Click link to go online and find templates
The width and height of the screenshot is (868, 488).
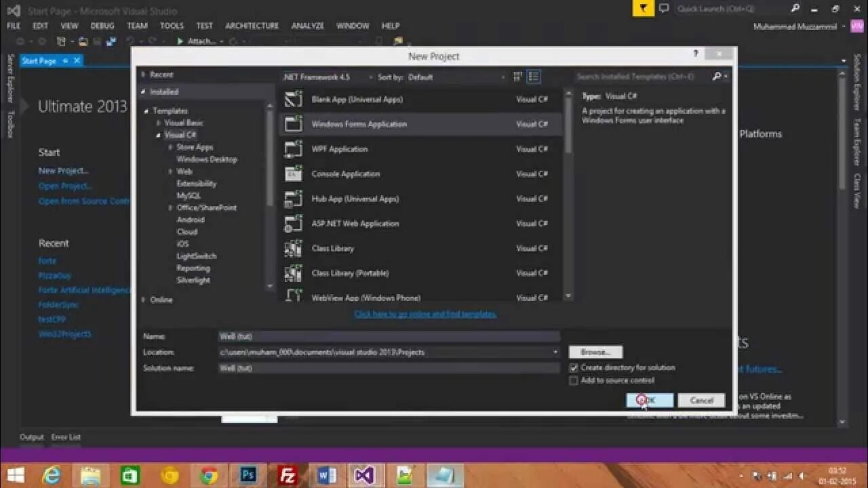[425, 314]
